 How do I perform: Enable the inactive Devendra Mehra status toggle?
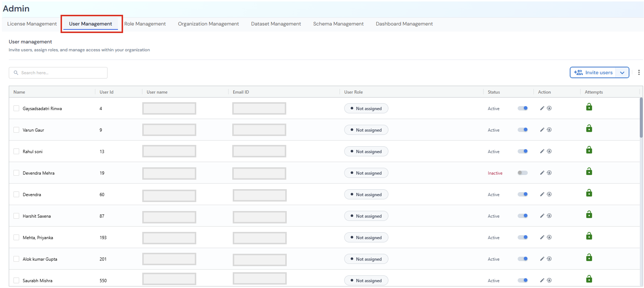pyautogui.click(x=522, y=173)
